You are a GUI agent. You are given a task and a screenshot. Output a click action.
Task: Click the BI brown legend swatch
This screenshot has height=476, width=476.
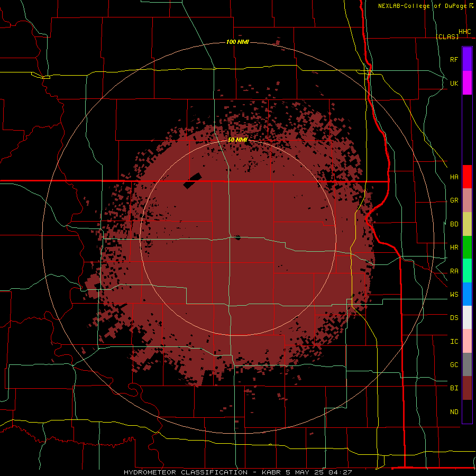click(x=467, y=388)
